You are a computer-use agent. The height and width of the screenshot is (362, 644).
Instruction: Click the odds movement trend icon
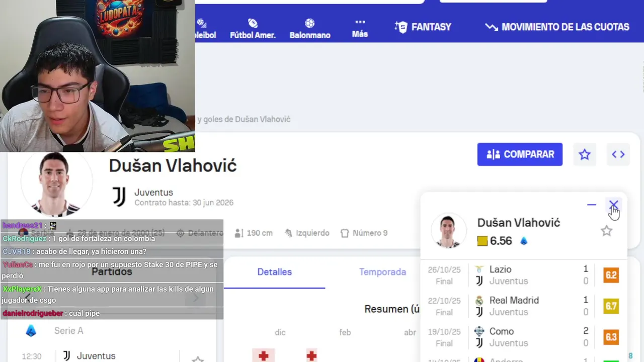[492, 27]
